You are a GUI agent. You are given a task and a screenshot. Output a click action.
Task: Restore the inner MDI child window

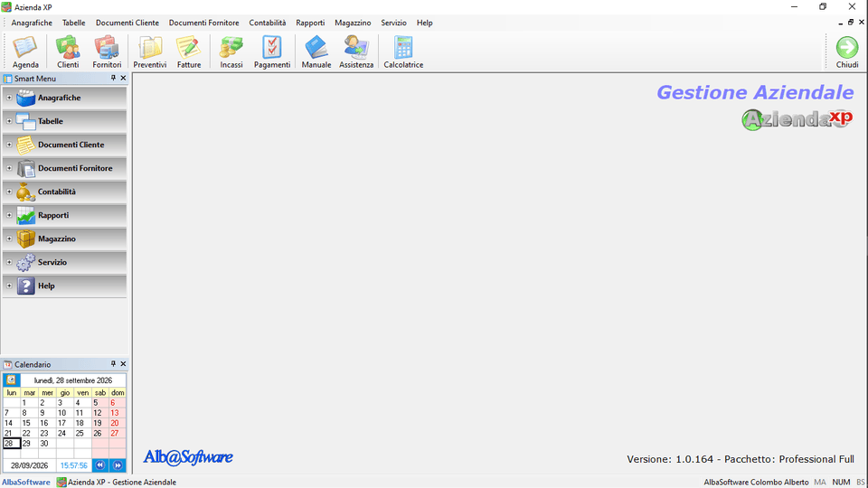pyautogui.click(x=851, y=22)
